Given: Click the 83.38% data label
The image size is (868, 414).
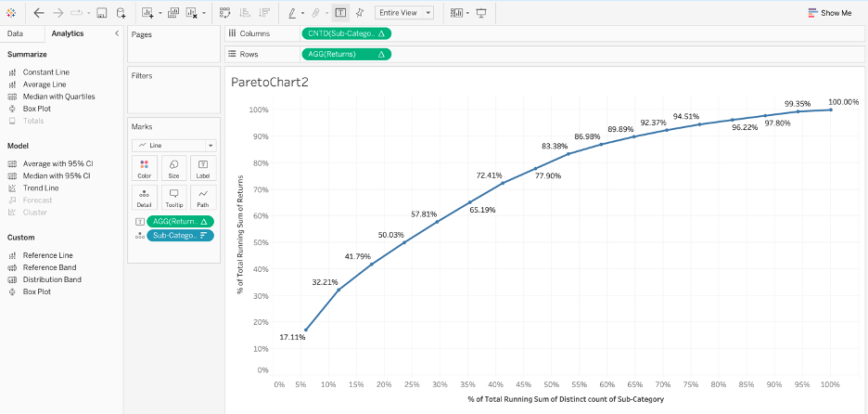Looking at the screenshot, I should [555, 147].
